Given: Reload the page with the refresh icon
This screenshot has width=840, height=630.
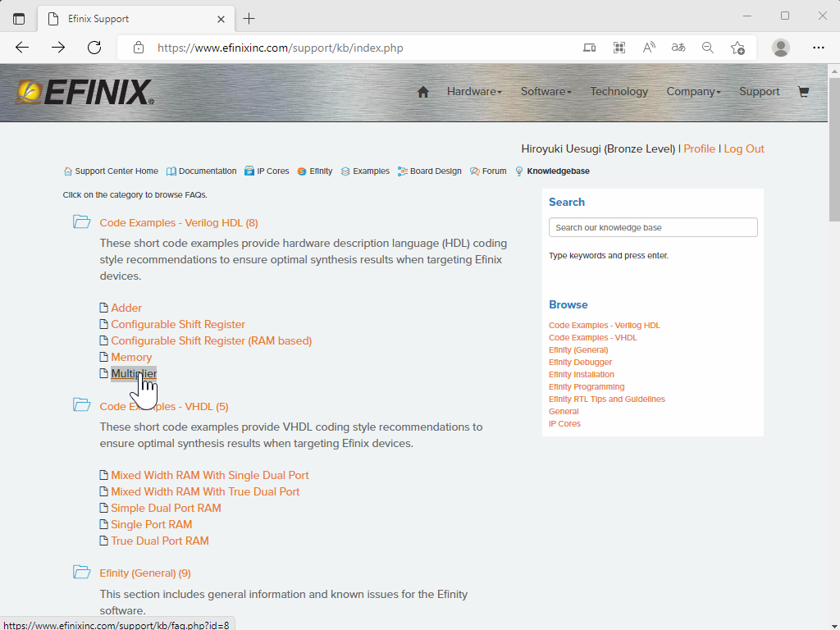Looking at the screenshot, I should pyautogui.click(x=94, y=48).
